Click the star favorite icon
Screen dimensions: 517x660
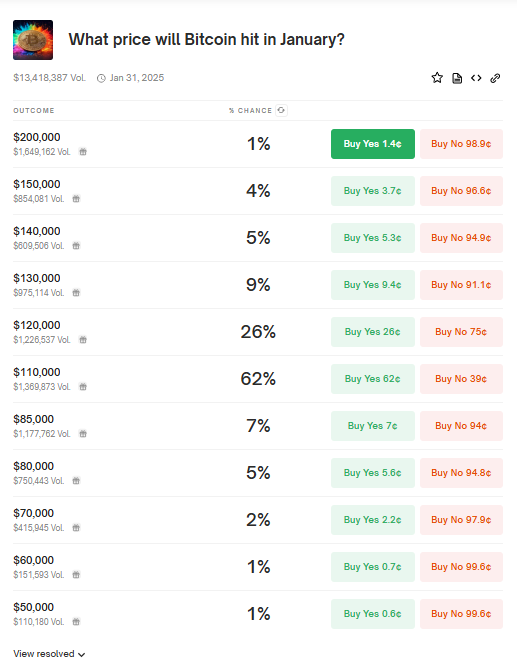click(437, 78)
